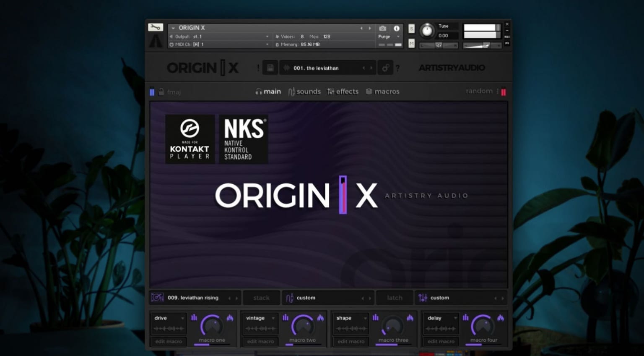Switch to the effects tab

343,92
